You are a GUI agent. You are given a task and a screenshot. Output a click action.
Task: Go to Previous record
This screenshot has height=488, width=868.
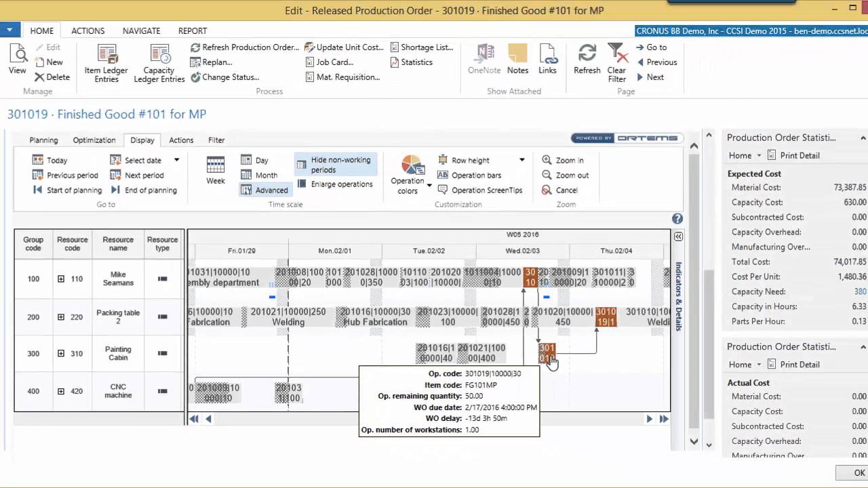tap(656, 62)
